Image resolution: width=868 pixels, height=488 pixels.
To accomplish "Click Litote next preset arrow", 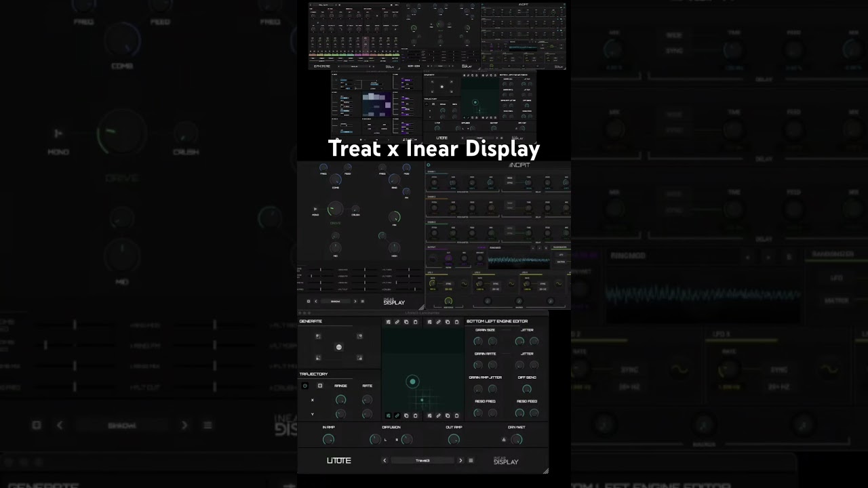I will [460, 460].
